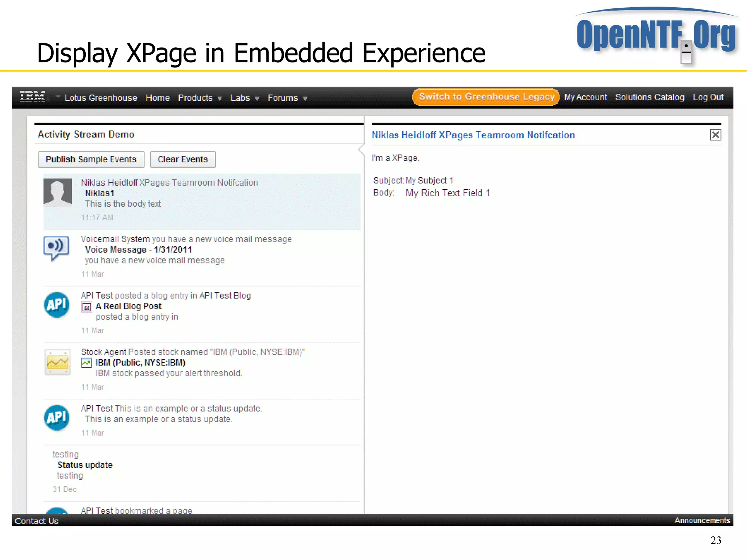Click '31 Dec' timestamp
The image size is (747, 560).
(x=65, y=489)
